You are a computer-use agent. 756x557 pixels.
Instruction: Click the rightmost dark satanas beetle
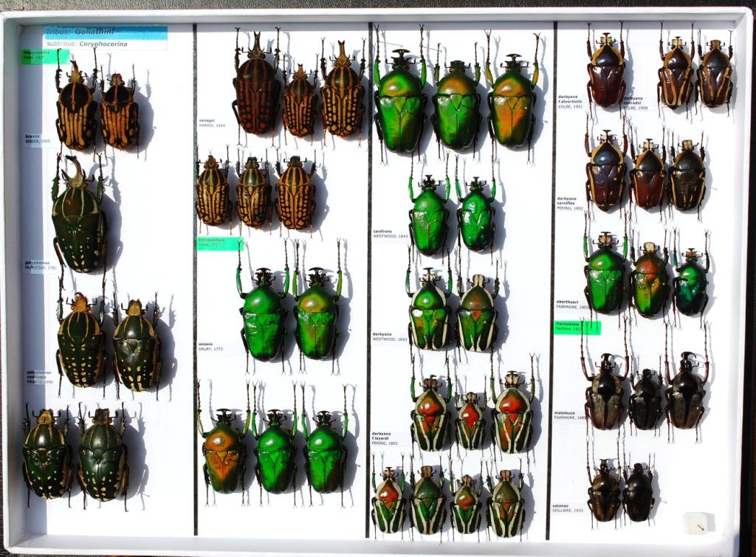pos(638,492)
